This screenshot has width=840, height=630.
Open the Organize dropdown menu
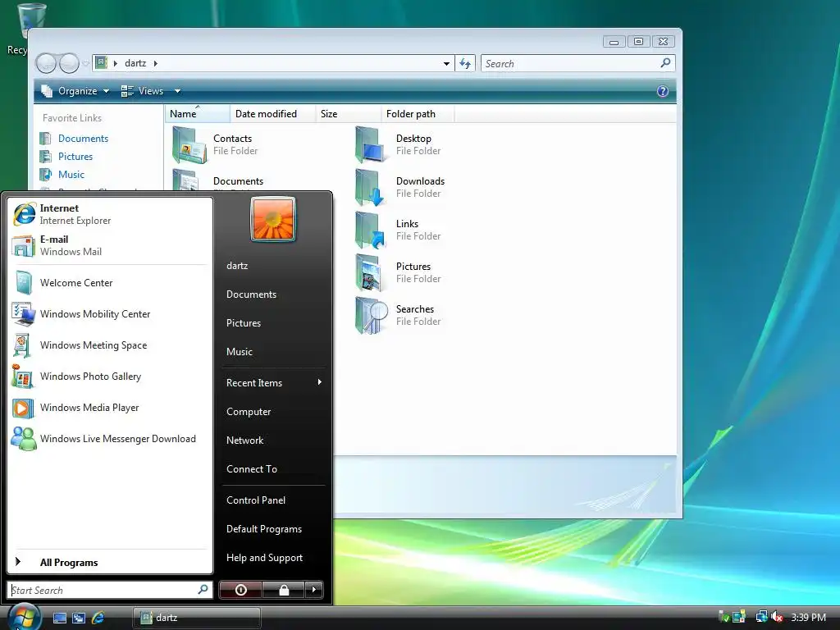[75, 91]
